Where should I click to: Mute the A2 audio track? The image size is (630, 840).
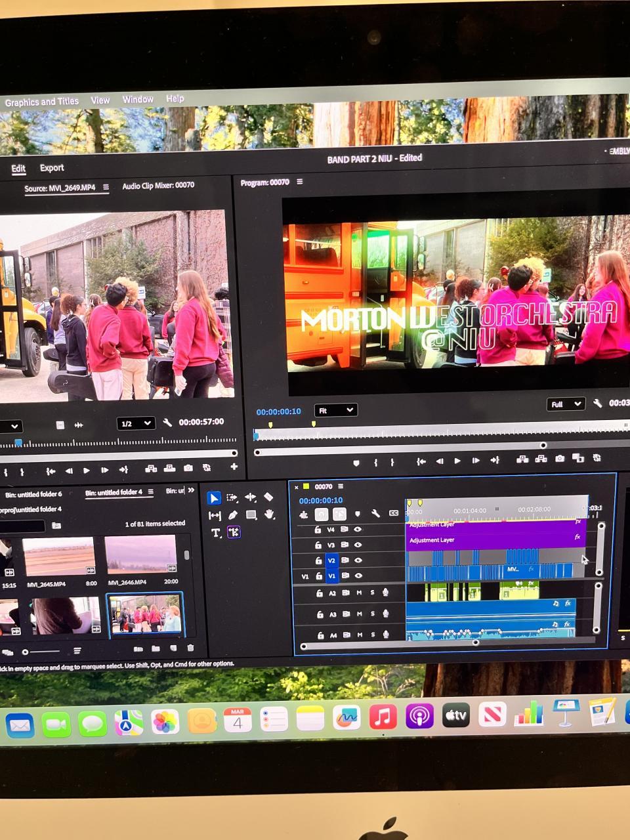[359, 593]
